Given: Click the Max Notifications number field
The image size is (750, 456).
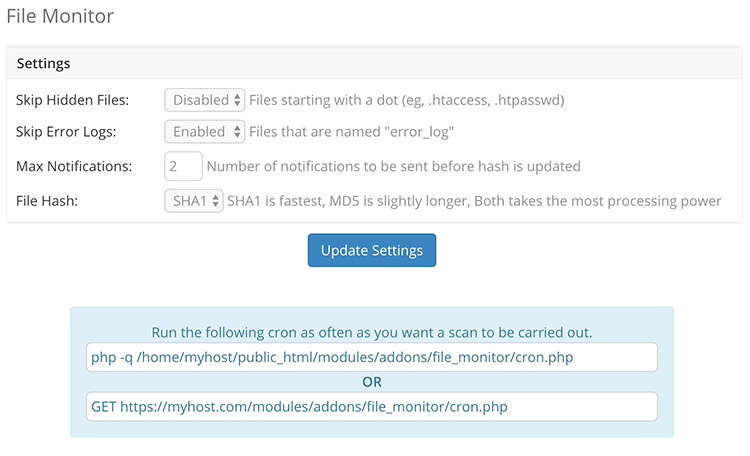Looking at the screenshot, I should (x=183, y=166).
